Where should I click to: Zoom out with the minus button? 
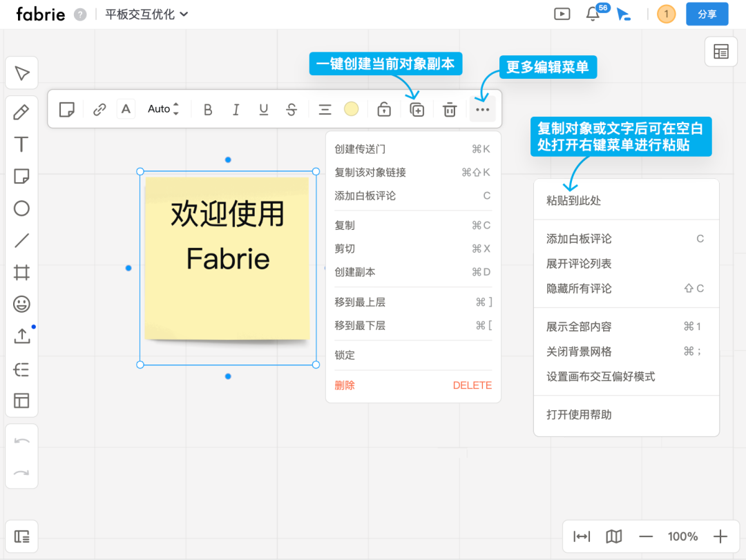click(x=646, y=537)
